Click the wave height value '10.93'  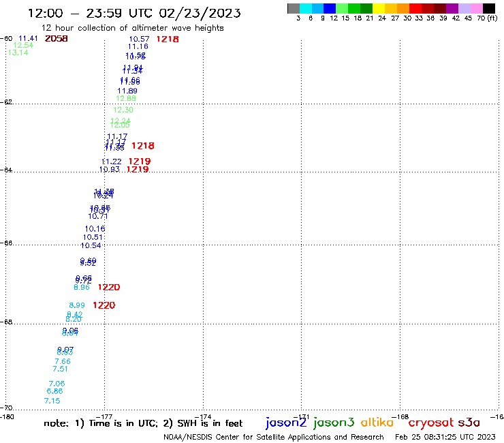point(109,169)
